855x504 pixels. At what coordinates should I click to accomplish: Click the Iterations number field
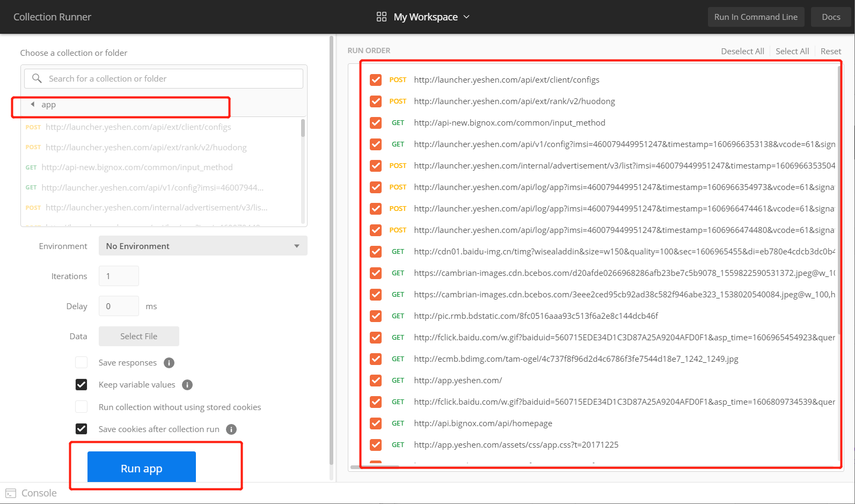119,276
